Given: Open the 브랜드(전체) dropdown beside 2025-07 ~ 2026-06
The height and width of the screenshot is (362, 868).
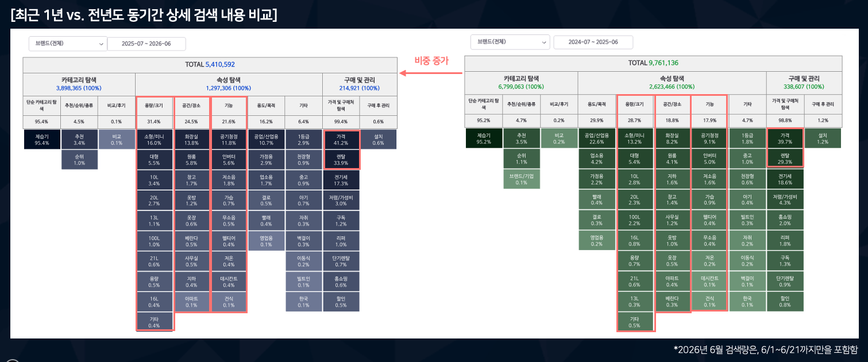Looking at the screenshot, I should (68, 44).
